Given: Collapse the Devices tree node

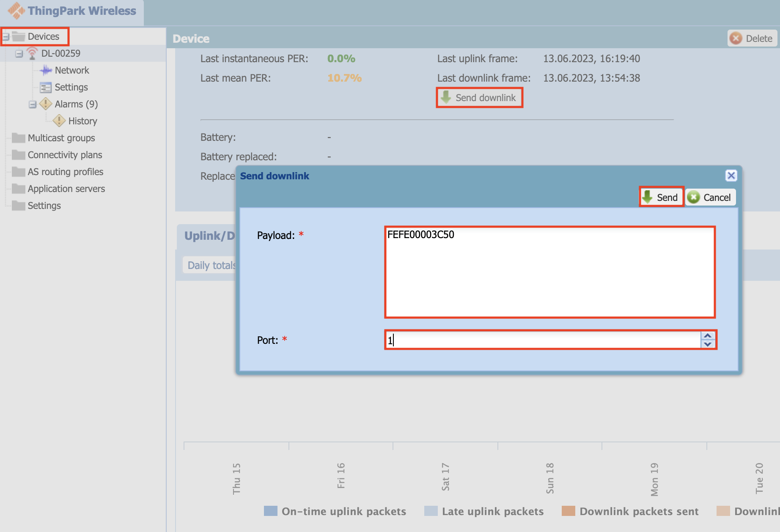Looking at the screenshot, I should click(6, 37).
